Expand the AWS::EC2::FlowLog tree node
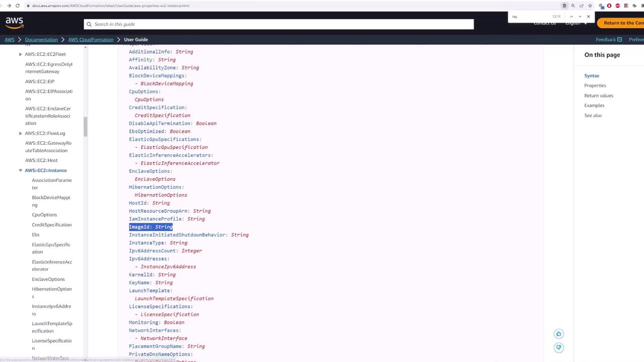This screenshot has height=362, width=644. click(20, 133)
